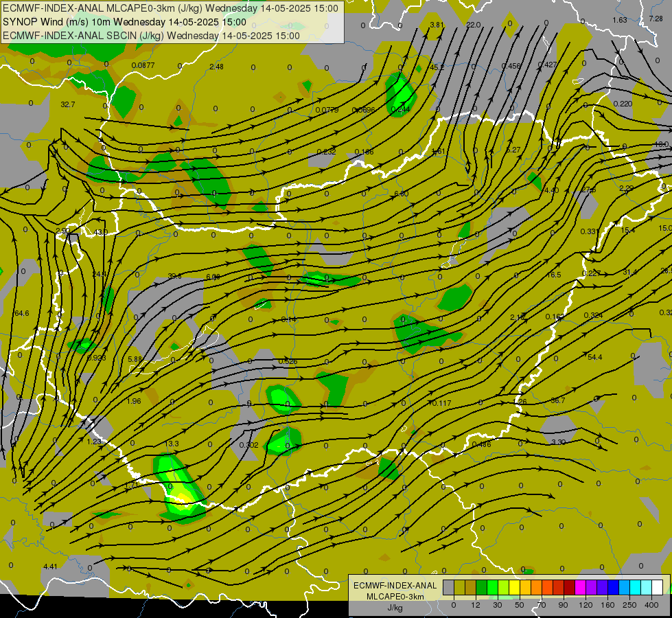Viewport: 672px width, 618px height.
Task: Click the map value 4.41
Action: (x=50, y=567)
